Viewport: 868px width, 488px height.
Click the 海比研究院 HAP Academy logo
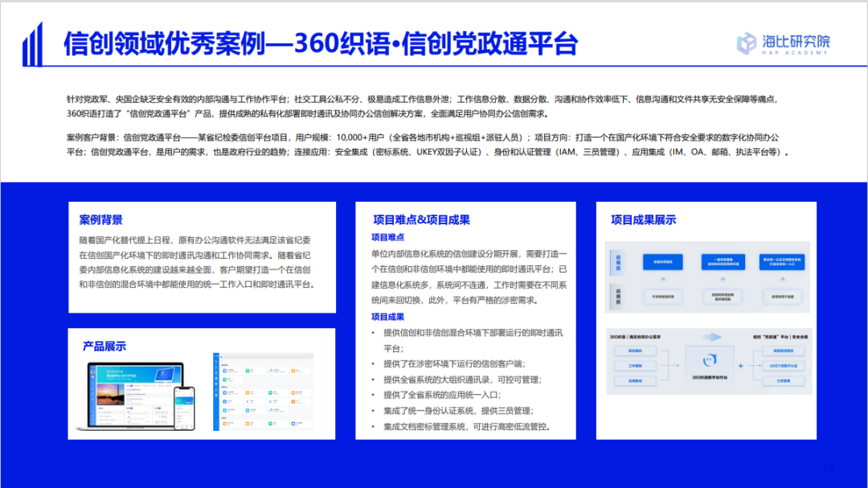784,43
